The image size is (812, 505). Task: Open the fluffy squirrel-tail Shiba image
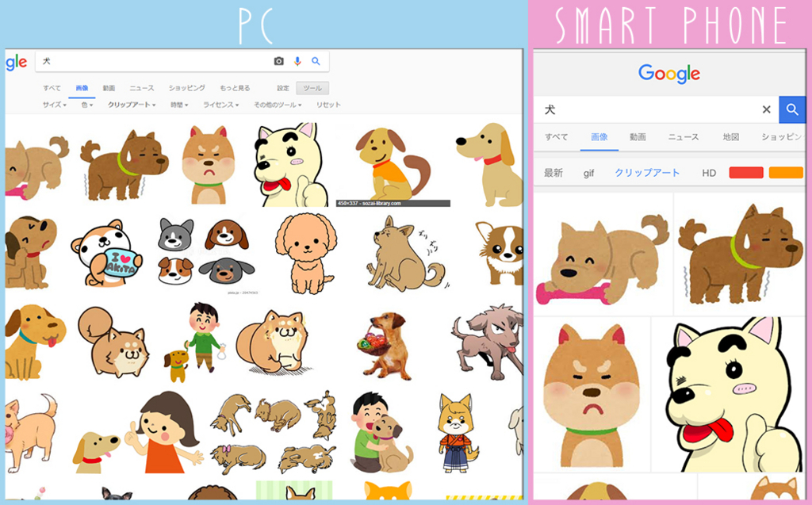(x=113, y=342)
